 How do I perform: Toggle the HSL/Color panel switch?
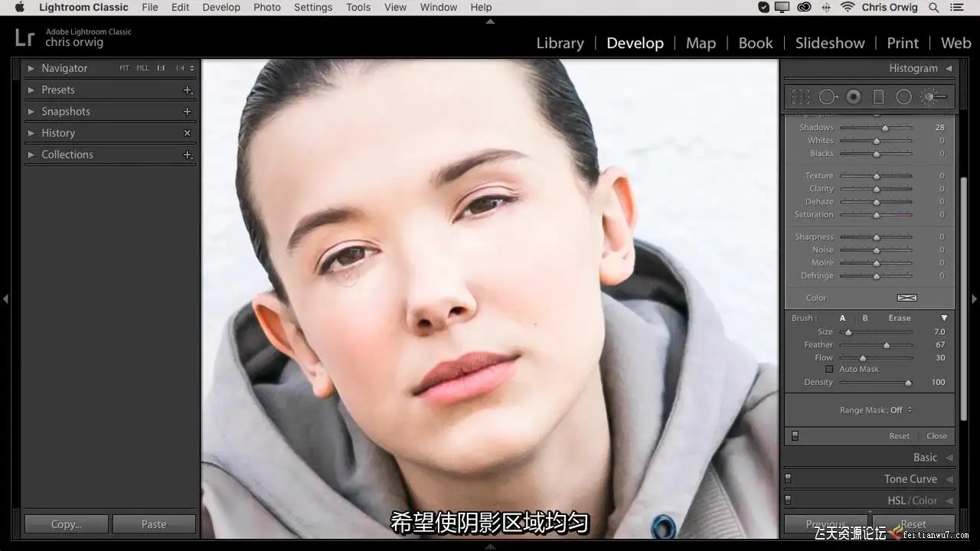tap(788, 500)
